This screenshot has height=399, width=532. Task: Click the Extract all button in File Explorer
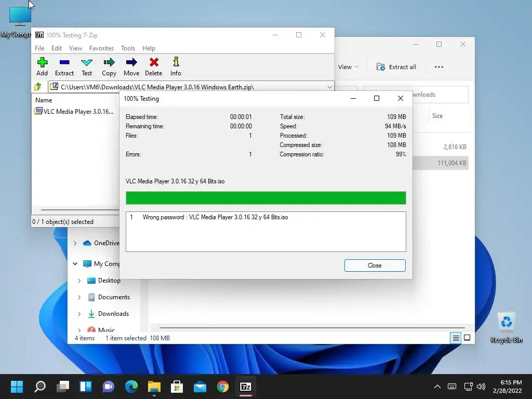click(396, 67)
